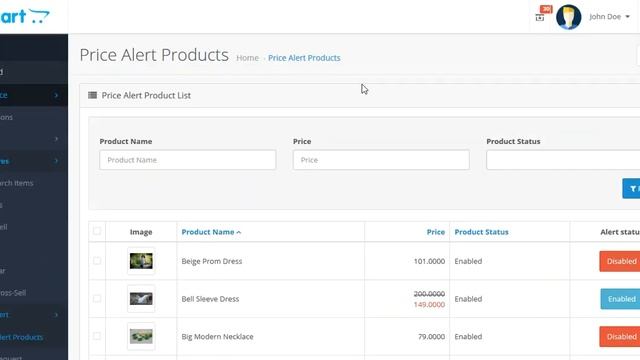Click Enabled product status for Beige Prom Dress
This screenshot has height=360, width=640.
click(468, 261)
